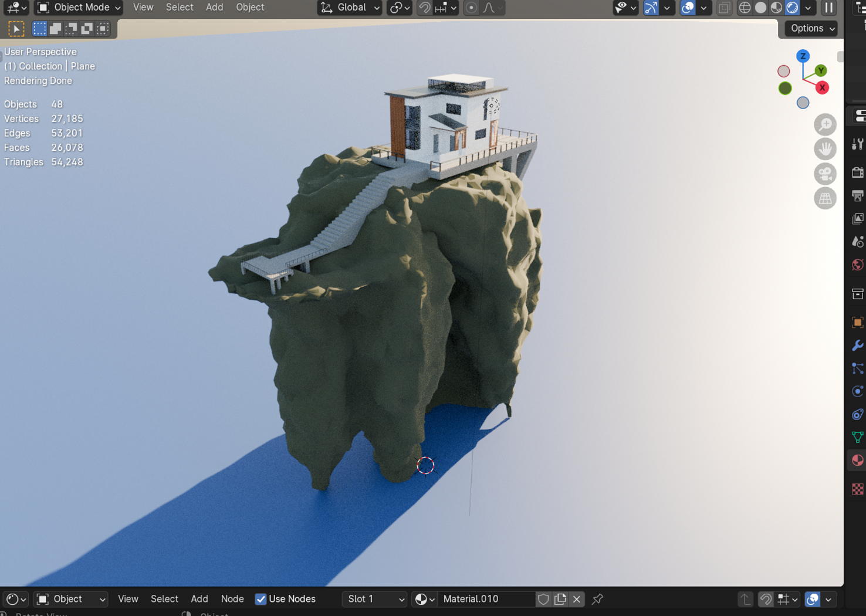The height and width of the screenshot is (616, 866).
Task: Open the Object properties tab
Action: pyautogui.click(x=858, y=322)
